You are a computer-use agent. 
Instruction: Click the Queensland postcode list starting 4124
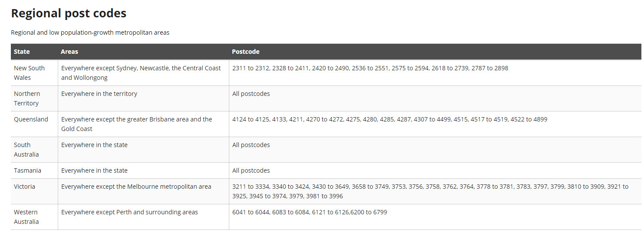pyautogui.click(x=390, y=119)
